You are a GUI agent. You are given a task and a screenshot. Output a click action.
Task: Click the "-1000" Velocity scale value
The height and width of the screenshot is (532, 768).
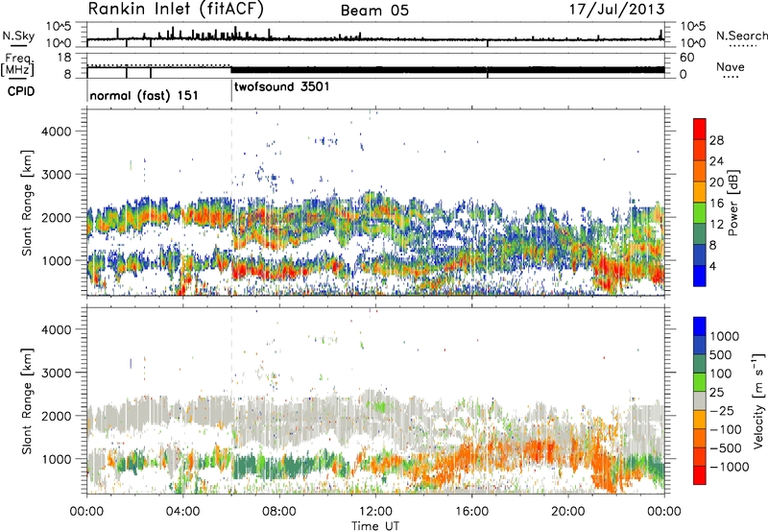click(x=729, y=467)
